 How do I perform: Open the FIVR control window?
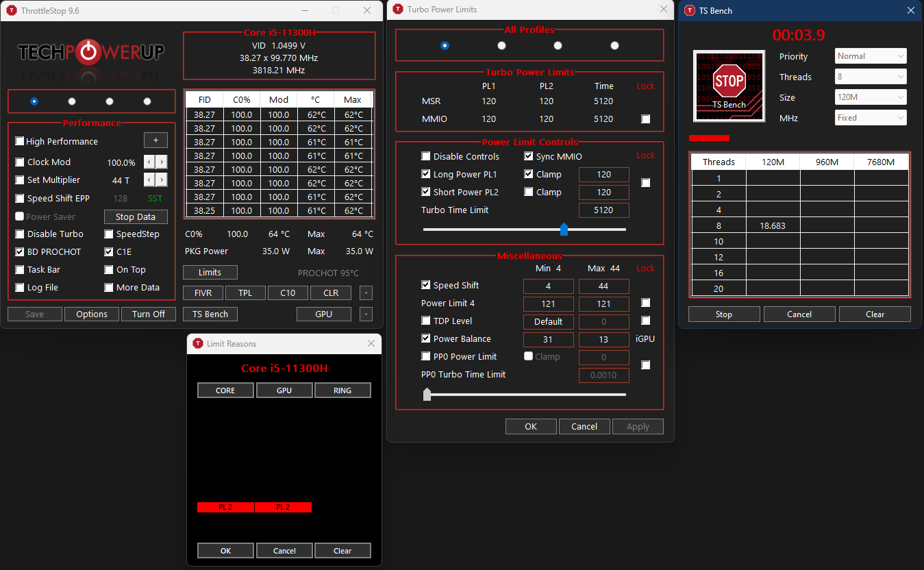203,293
